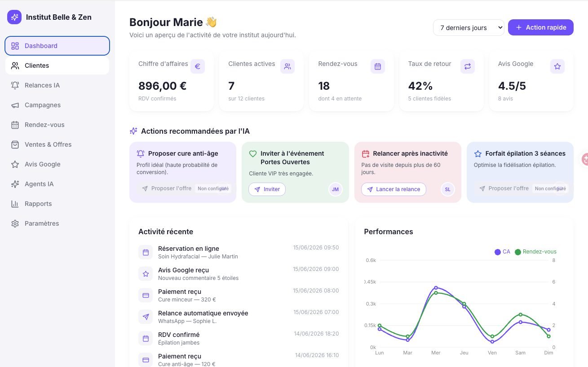Click the Inviter button
Viewport: 588px width, 367px height.
[x=267, y=189]
